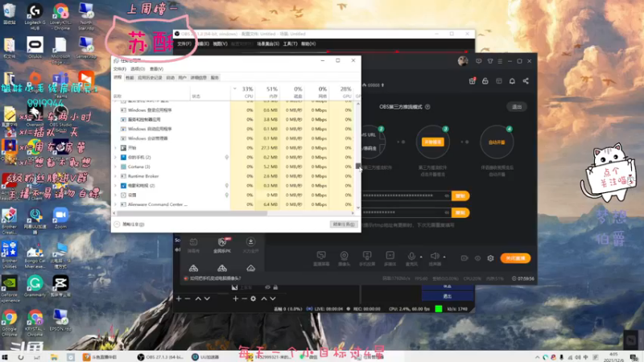Open File Explorer from the taskbar
The width and height of the screenshot is (644, 362).
coord(54,357)
